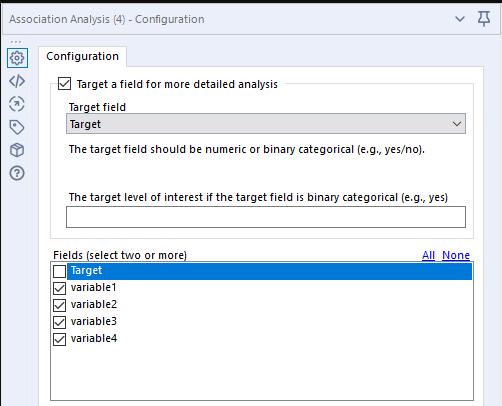Check the Target field checkbox in list
The image size is (502, 406).
[59, 271]
